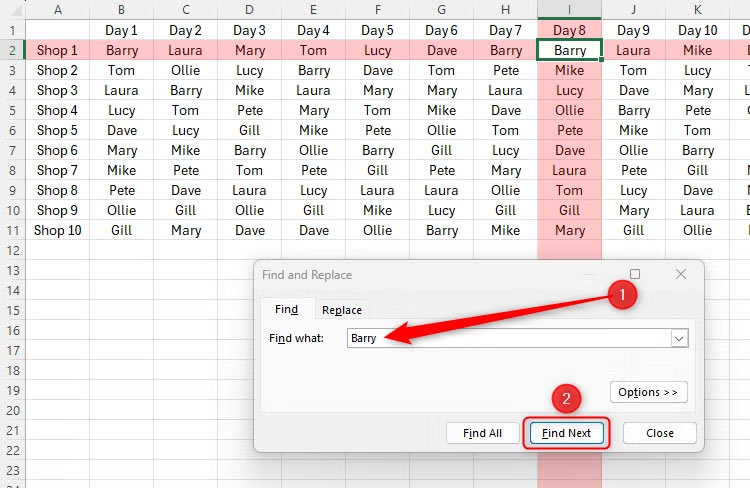Select the Shop 10 cell
750x488 pixels.
pyautogui.click(x=57, y=231)
